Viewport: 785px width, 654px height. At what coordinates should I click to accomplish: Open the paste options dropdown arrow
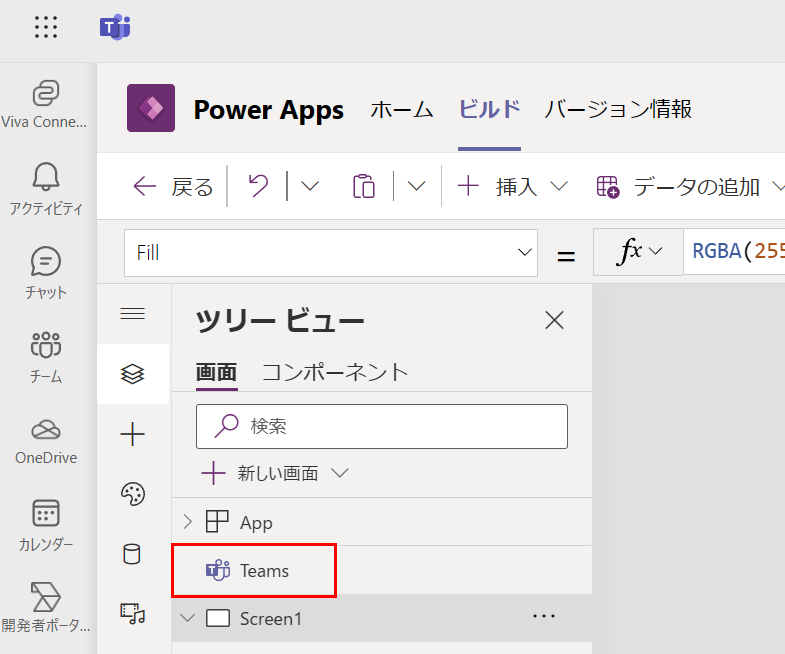tap(416, 186)
